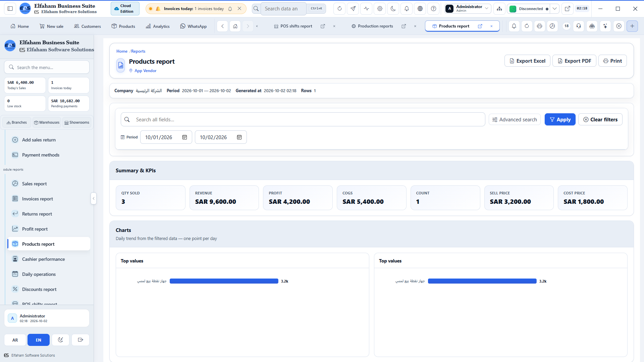Click the sparkle AI icon

pos(605,26)
